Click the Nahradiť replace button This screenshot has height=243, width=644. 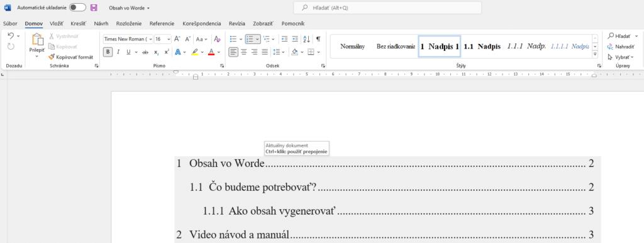point(621,47)
